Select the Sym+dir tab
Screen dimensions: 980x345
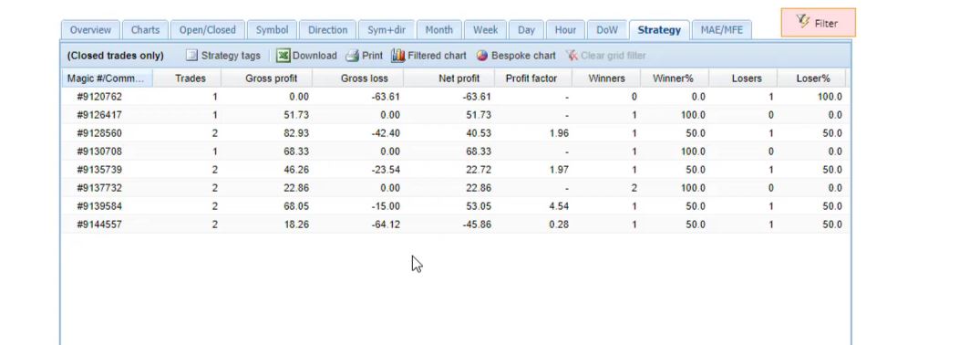pos(387,29)
